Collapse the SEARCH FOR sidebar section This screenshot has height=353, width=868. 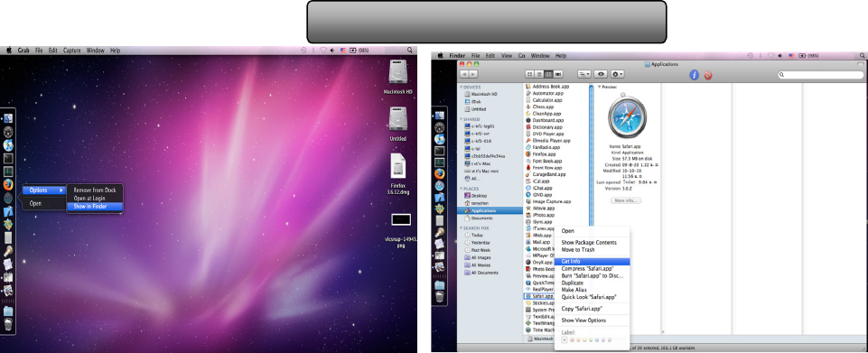coord(461,228)
